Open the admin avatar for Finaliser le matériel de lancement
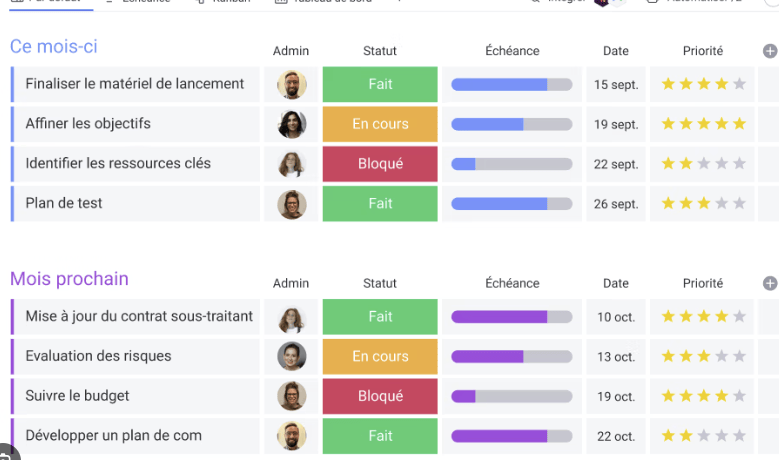Image resolution: width=779 pixels, height=460 pixels. point(291,85)
